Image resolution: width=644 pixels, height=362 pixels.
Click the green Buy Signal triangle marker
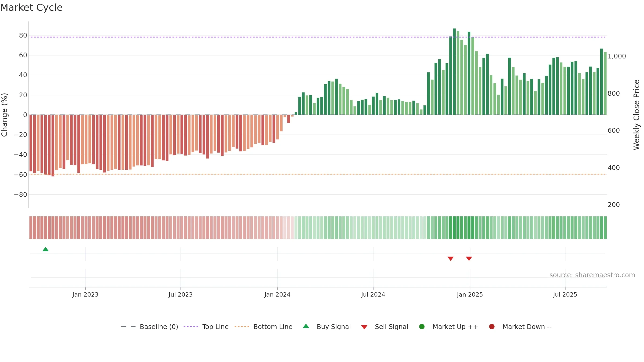pyautogui.click(x=46, y=249)
